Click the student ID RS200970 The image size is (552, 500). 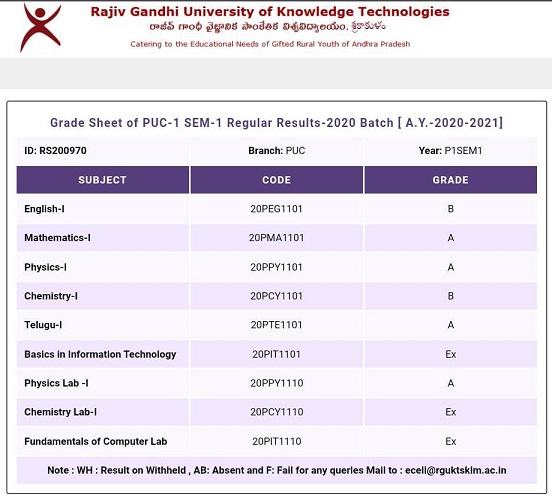pyautogui.click(x=55, y=151)
